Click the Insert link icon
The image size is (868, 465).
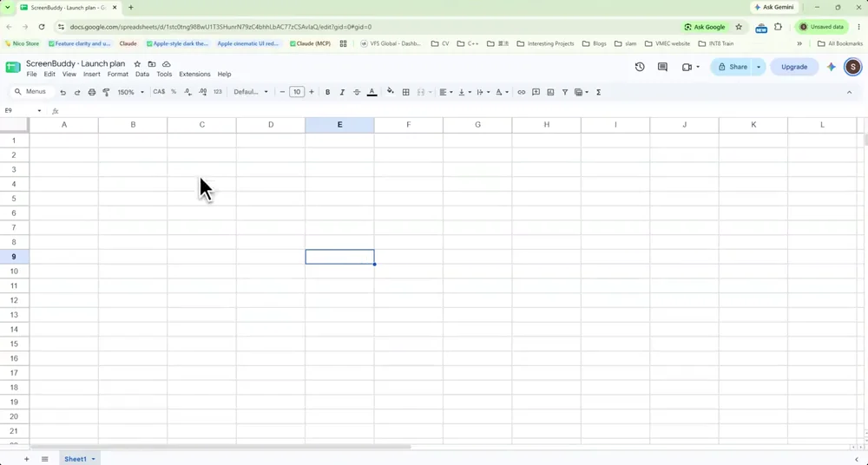(522, 92)
